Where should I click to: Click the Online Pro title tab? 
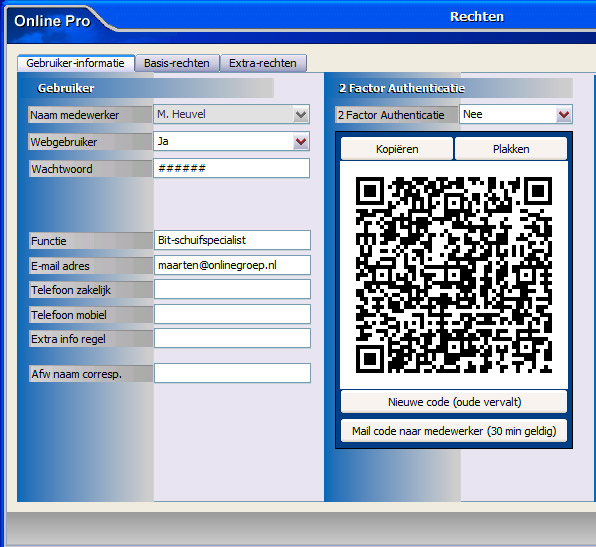pyautogui.click(x=52, y=21)
